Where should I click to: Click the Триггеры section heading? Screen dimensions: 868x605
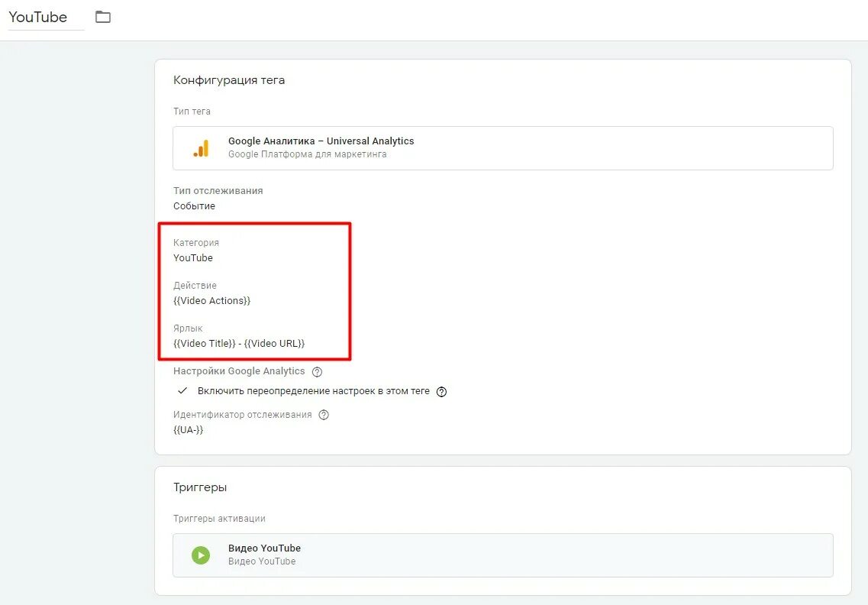[200, 487]
